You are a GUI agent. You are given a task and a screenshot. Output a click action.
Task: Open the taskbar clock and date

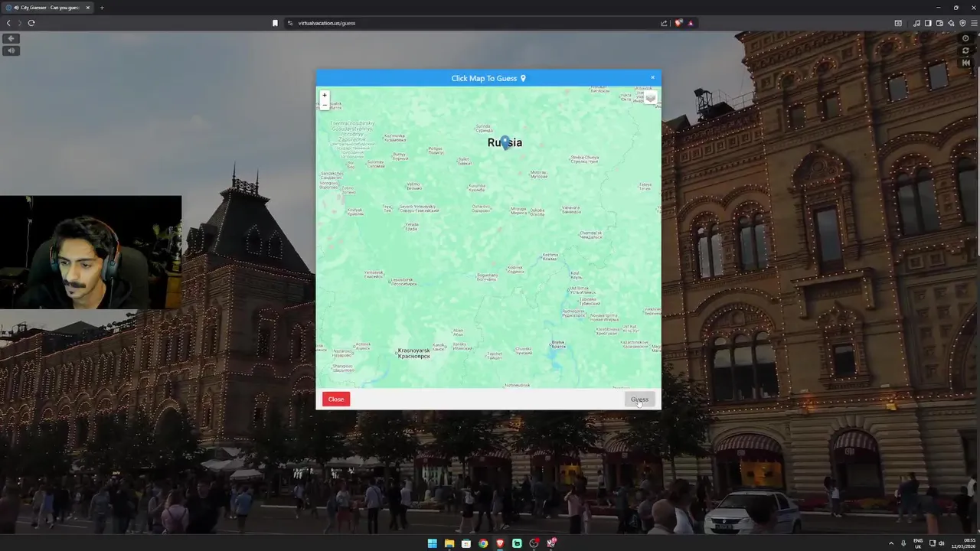964,544
